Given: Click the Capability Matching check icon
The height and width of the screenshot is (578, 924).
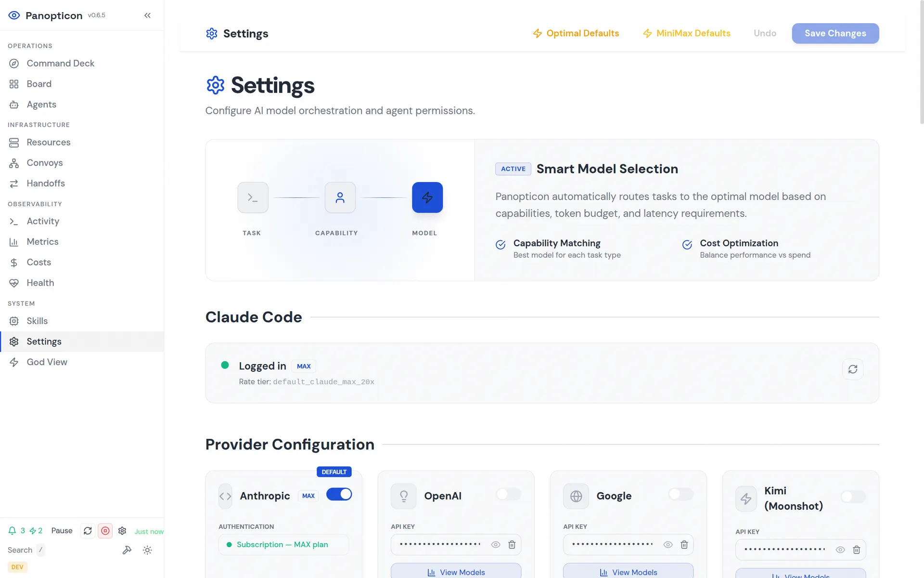Looking at the screenshot, I should 500,245.
